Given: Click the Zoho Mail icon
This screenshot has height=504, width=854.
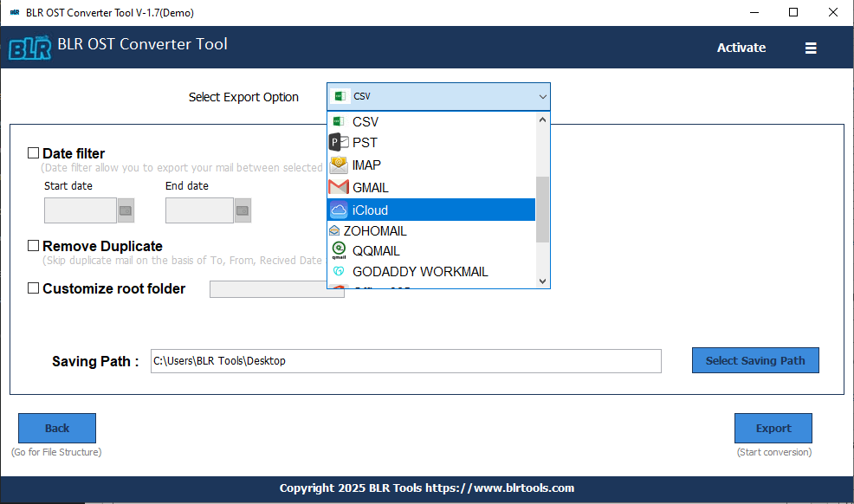Looking at the screenshot, I should point(334,230).
